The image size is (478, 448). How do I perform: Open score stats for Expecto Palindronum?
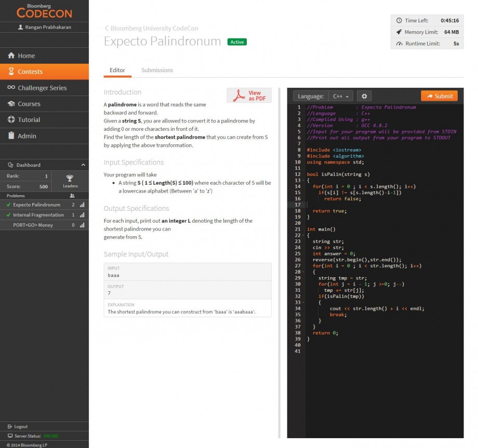click(83, 205)
